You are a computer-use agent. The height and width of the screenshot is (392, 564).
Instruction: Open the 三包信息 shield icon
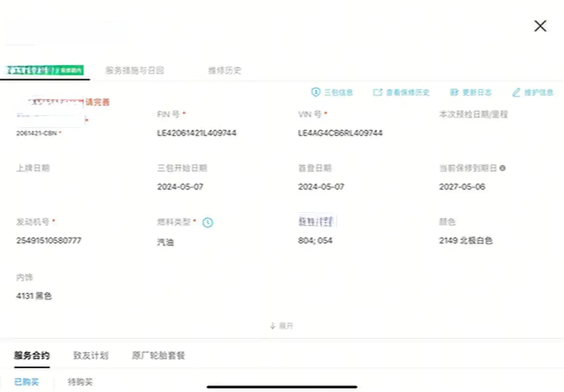pos(316,92)
